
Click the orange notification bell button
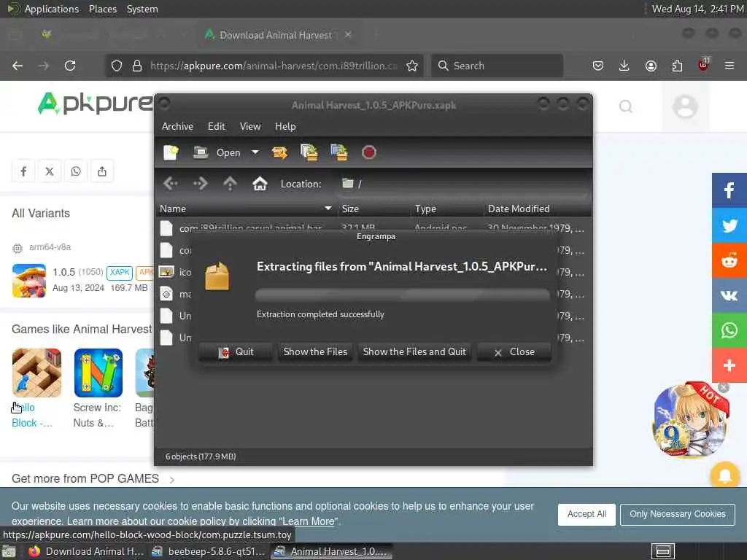pos(724,475)
